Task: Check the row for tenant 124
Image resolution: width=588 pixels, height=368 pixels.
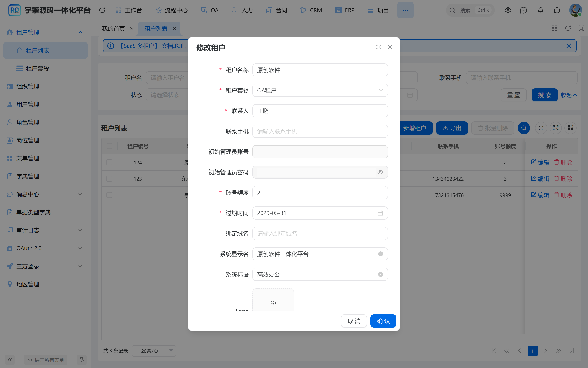Action: coord(109,162)
